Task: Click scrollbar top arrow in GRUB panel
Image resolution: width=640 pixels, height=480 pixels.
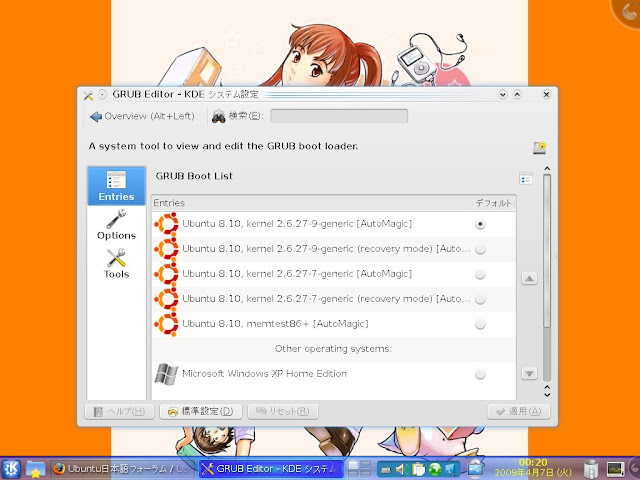Action: [x=547, y=169]
